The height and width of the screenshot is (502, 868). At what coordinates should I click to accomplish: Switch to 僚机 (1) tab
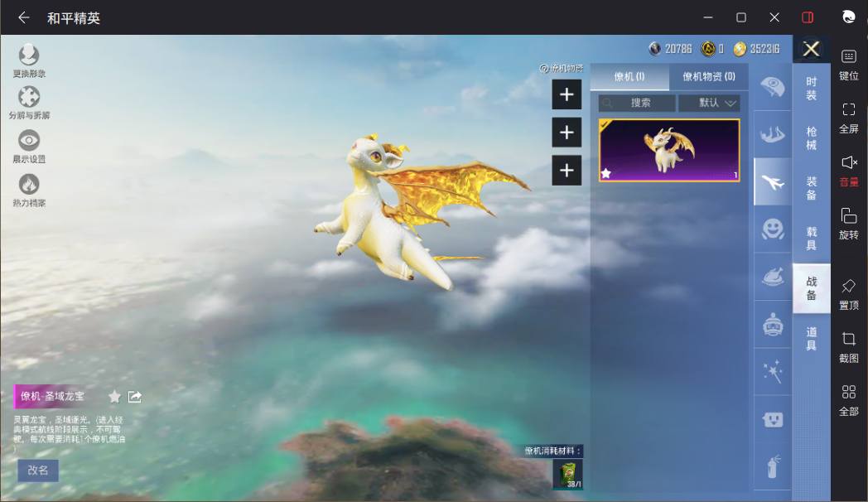(x=629, y=76)
